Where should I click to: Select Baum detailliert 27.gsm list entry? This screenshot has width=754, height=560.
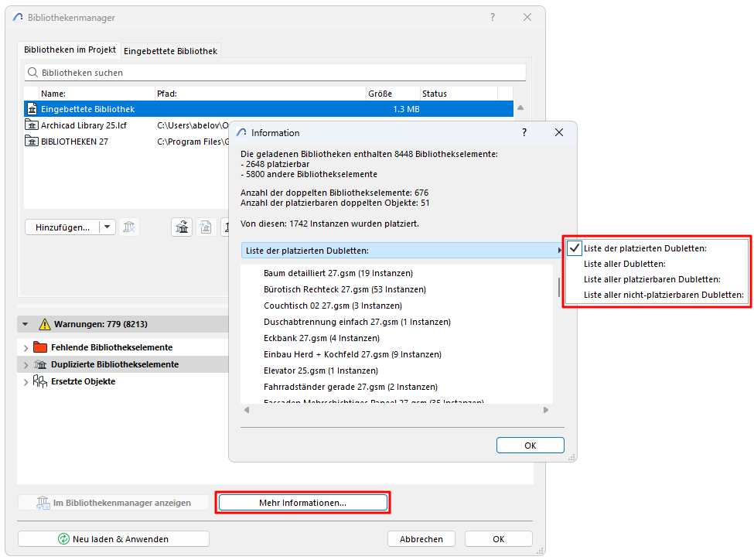[338, 273]
